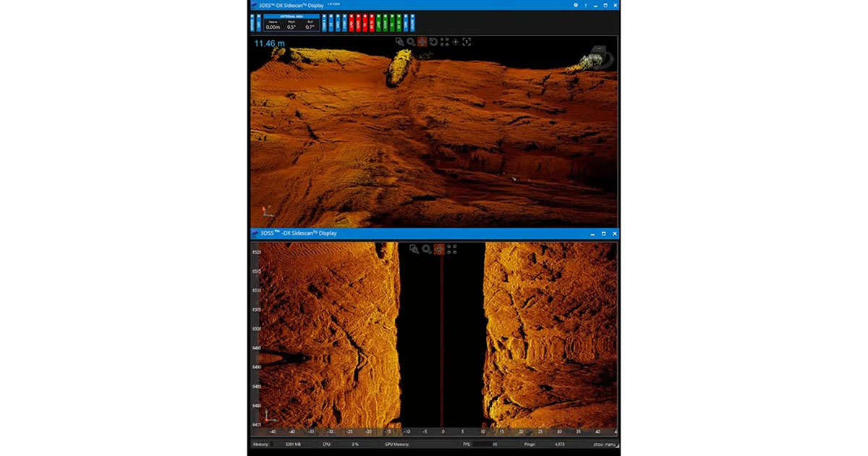Viewport: 868px width, 456px height.
Task: Open help question mark in title bar
Action: tap(586, 5)
